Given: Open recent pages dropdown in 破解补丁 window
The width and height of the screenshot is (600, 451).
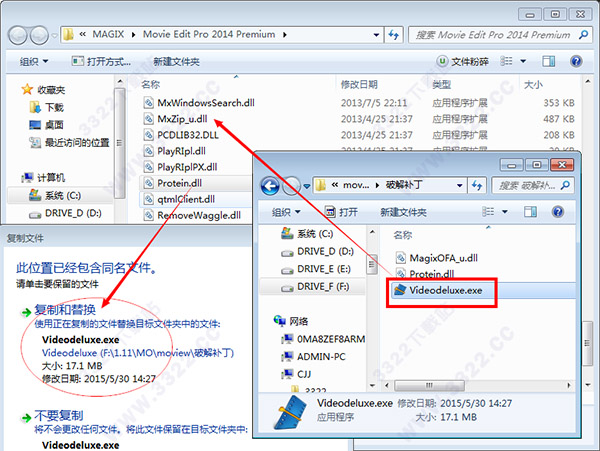Looking at the screenshot, I should pos(307,186).
